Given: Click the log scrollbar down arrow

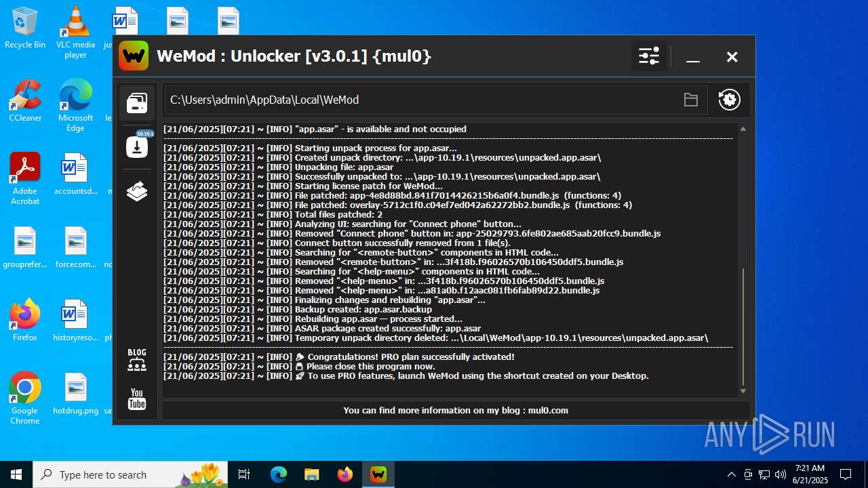Looking at the screenshot, I should coord(743,391).
